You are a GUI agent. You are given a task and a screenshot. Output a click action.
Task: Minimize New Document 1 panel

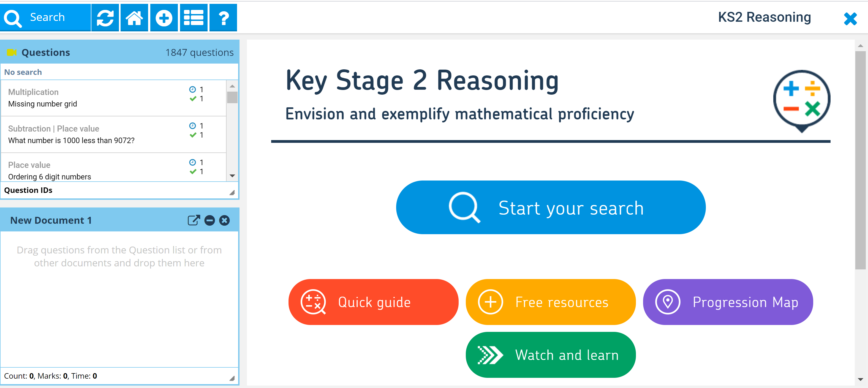click(x=209, y=220)
